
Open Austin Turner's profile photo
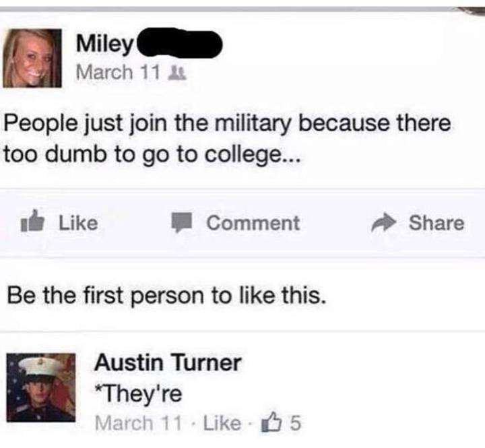click(x=41, y=387)
